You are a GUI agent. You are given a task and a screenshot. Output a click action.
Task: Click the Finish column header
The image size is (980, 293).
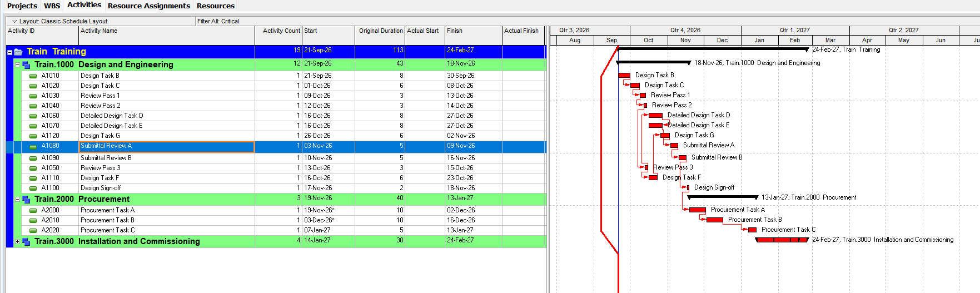[474, 35]
